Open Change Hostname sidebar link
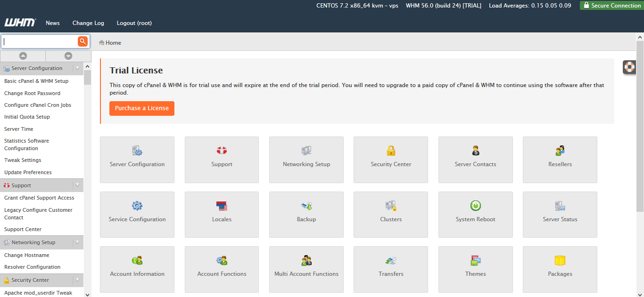The image size is (644, 297). point(27,255)
